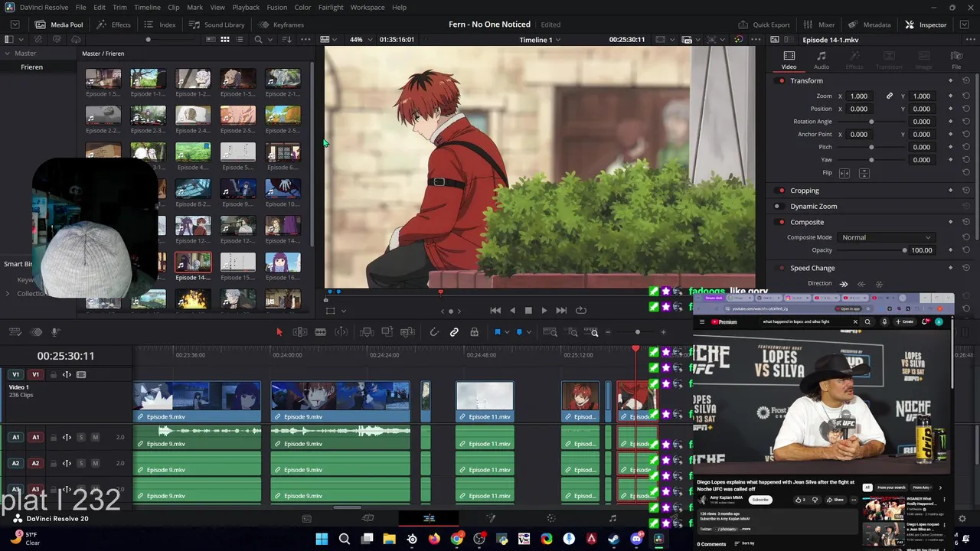Screen dimensions: 980x551
Task: Switch to Inspector Audio tab
Action: pos(821,60)
